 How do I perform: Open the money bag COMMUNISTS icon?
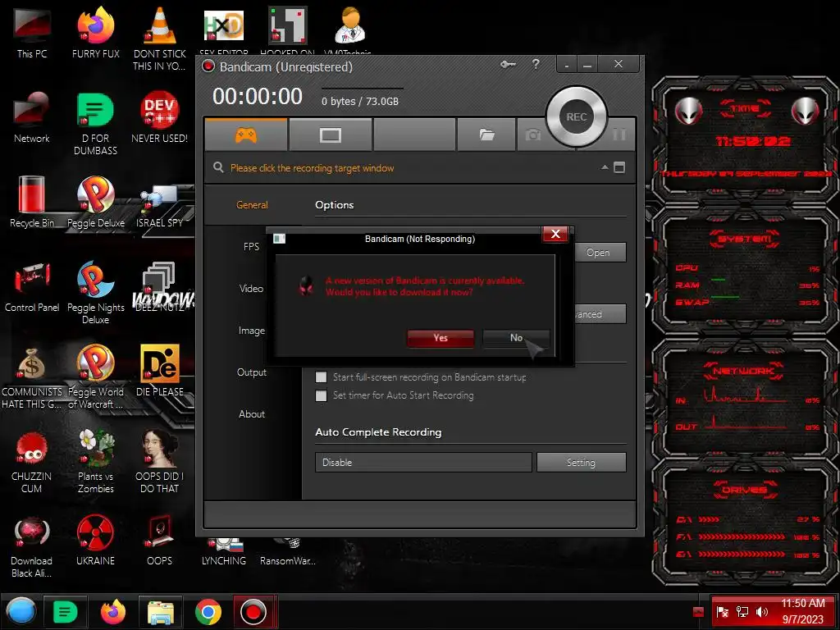click(x=32, y=377)
